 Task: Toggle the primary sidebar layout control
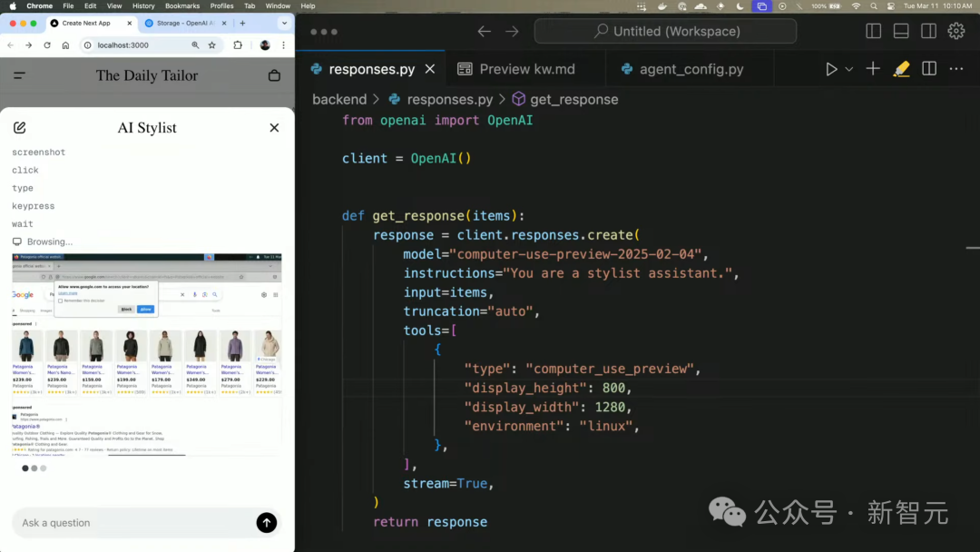click(x=872, y=30)
